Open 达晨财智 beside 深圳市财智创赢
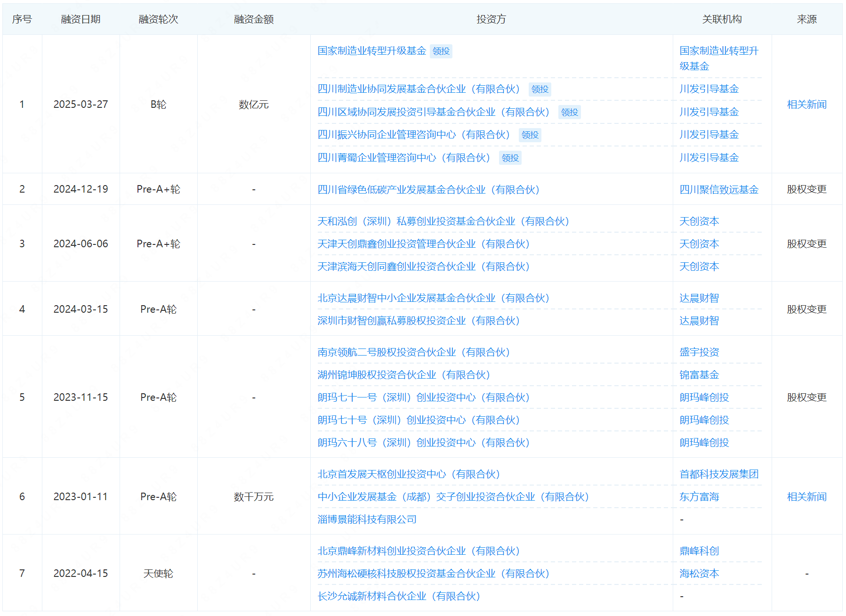This screenshot has width=846, height=616. click(x=699, y=321)
